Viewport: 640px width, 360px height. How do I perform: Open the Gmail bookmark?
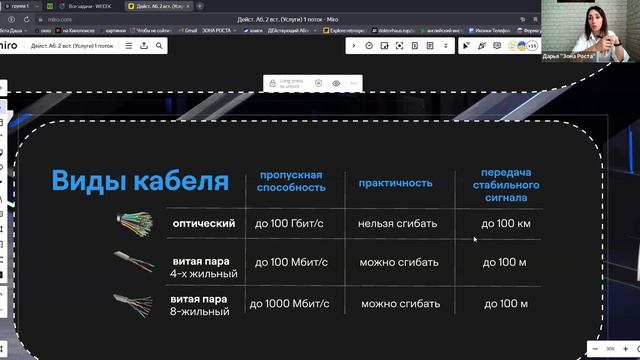[188, 31]
